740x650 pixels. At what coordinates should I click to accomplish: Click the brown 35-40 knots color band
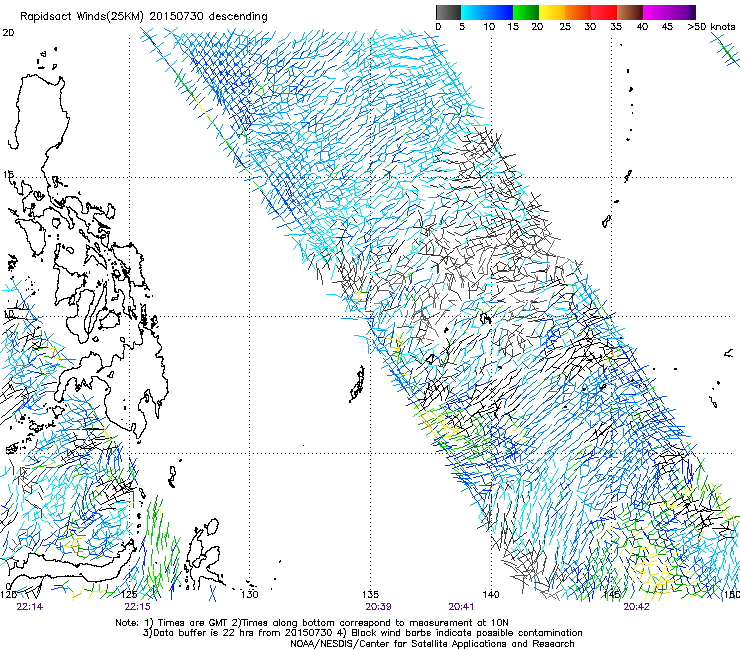(630, 12)
